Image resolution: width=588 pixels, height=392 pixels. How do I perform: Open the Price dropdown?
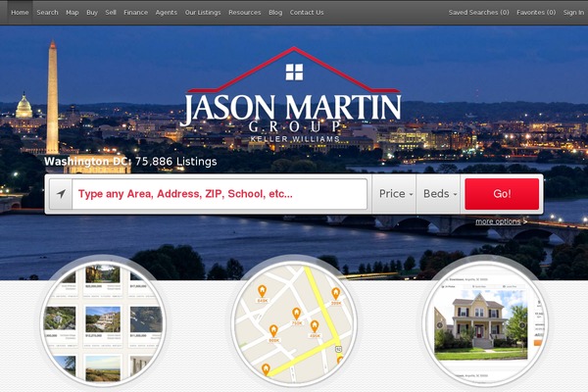pyautogui.click(x=394, y=194)
